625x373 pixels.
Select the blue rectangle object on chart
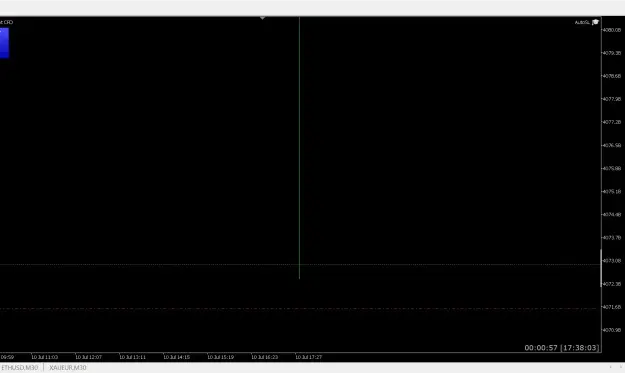click(4, 43)
